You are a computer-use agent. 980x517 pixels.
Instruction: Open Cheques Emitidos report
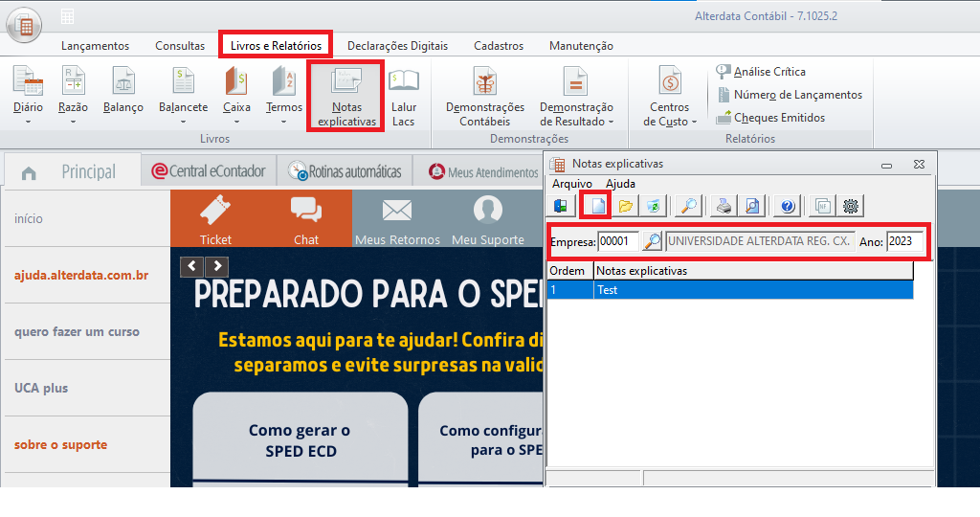[x=770, y=118]
